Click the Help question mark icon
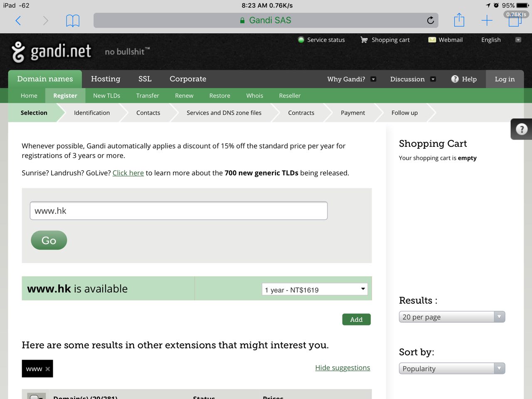The width and height of the screenshot is (532, 399). point(455,79)
